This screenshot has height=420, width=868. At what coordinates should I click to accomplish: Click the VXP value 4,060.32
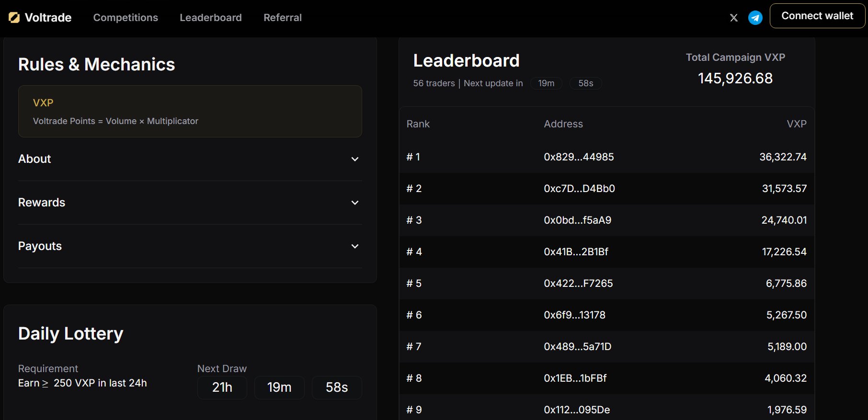pyautogui.click(x=786, y=378)
